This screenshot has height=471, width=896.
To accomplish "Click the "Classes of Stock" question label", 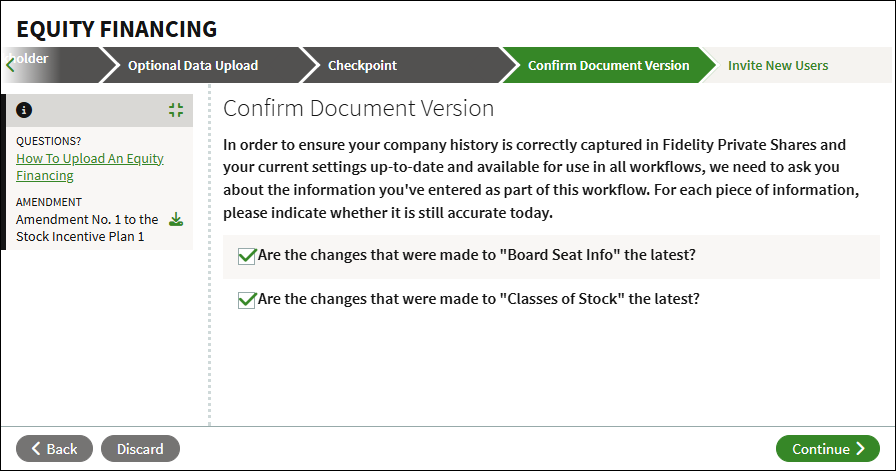I will click(479, 299).
